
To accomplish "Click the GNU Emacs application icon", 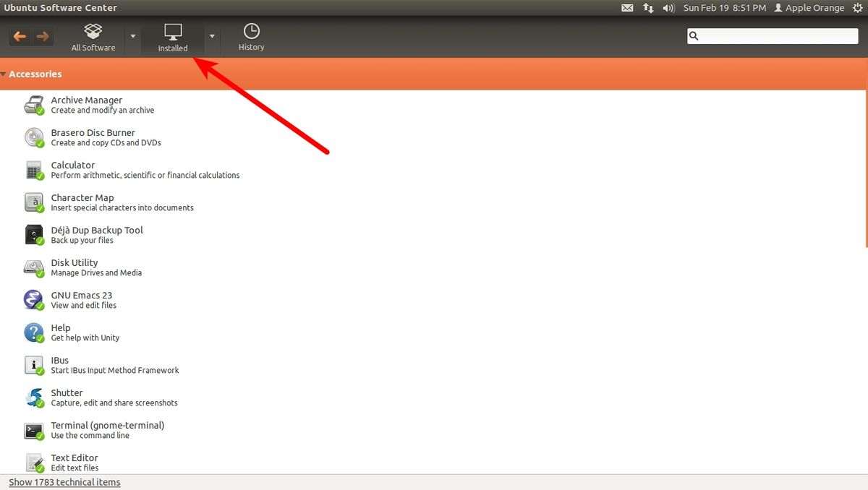I will pos(33,299).
